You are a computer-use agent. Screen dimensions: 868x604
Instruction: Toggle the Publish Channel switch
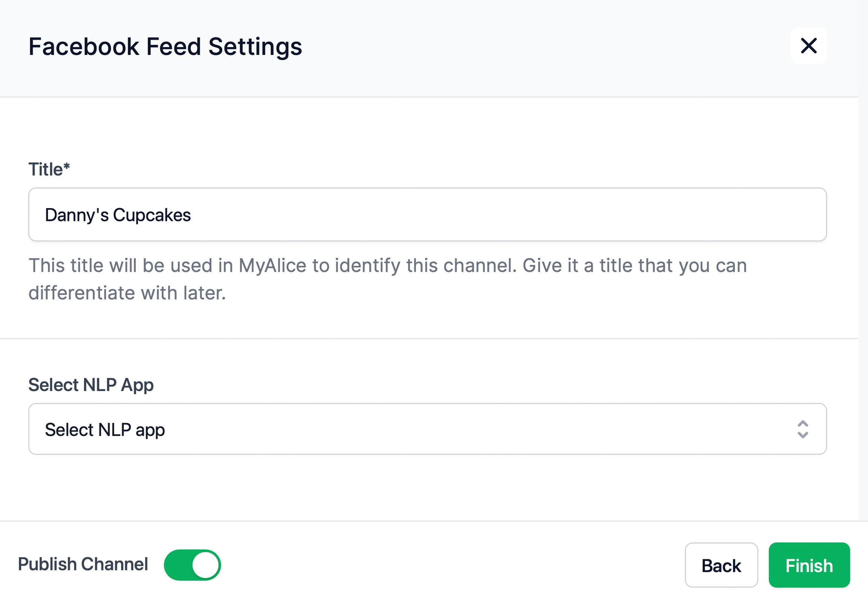tap(192, 565)
